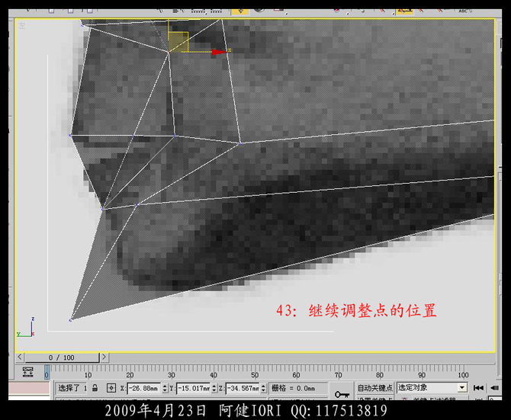Click the red X-axis arrow of move gizmo

220,52
